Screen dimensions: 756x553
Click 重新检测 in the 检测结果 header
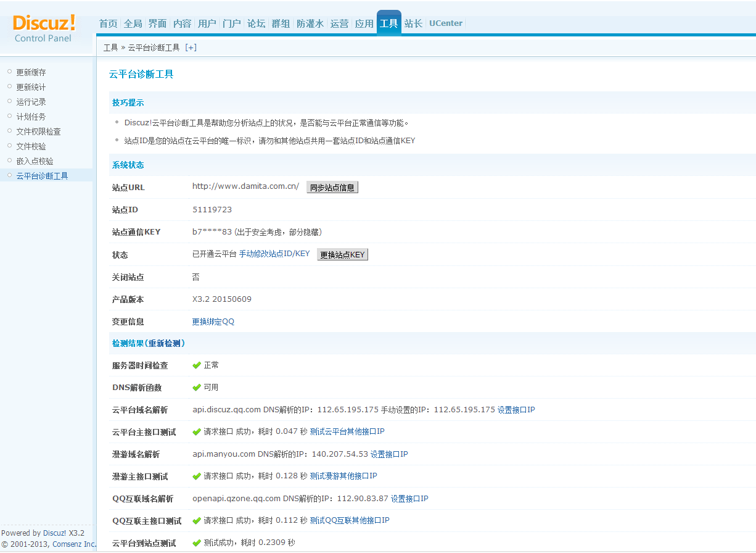165,343
